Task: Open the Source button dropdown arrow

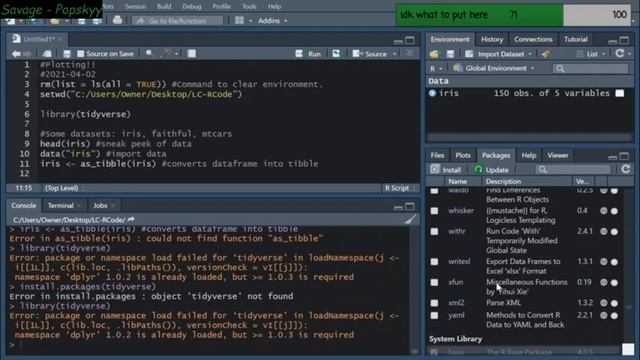Action: [395, 54]
